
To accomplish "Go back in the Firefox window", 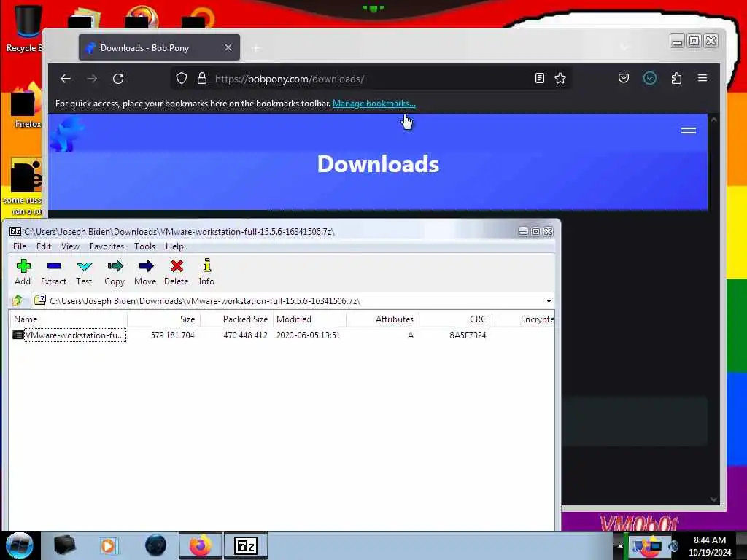I will point(65,79).
